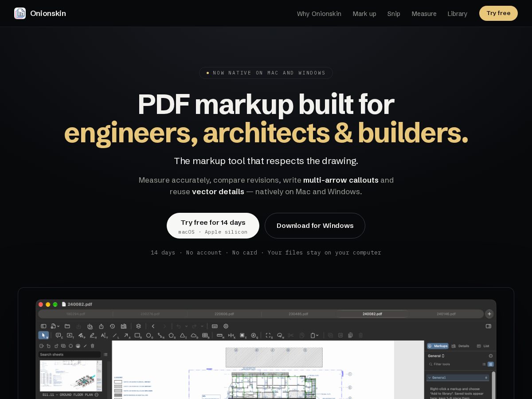Open the paste clipboard dropdown
The image size is (532, 399).
pyautogui.click(x=314, y=336)
